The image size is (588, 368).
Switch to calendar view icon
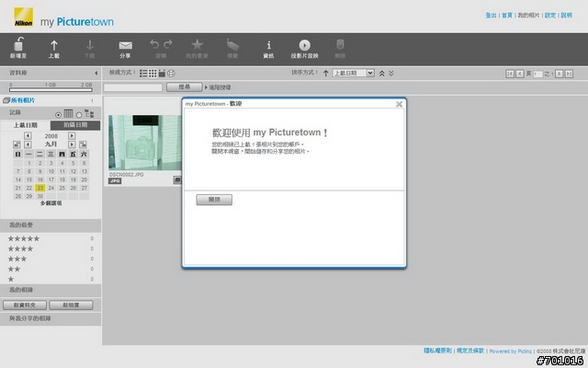click(162, 74)
